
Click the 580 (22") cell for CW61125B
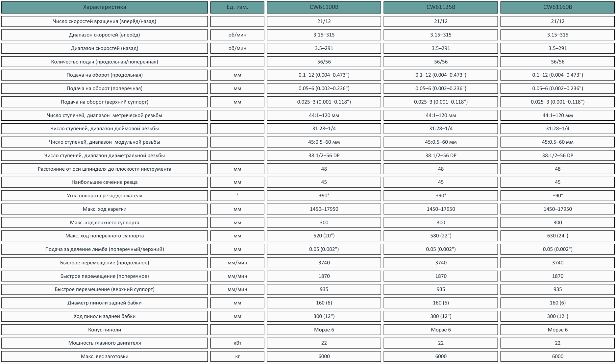441,236
